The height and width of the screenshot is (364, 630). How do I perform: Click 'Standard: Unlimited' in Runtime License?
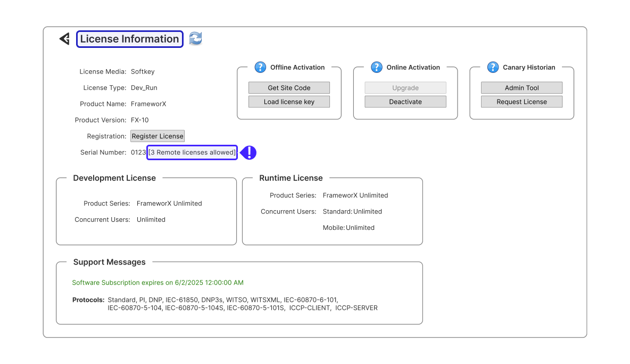pos(352,211)
